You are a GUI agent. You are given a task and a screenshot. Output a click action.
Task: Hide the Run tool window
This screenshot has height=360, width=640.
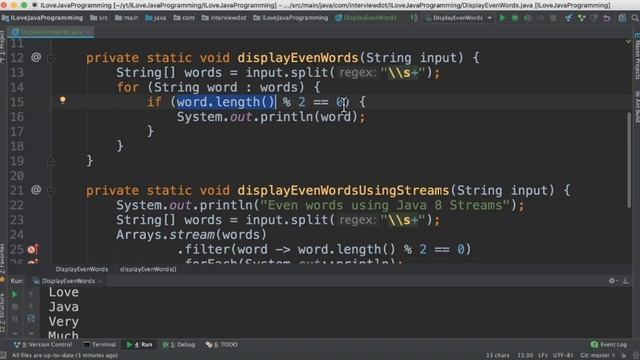coord(625,281)
